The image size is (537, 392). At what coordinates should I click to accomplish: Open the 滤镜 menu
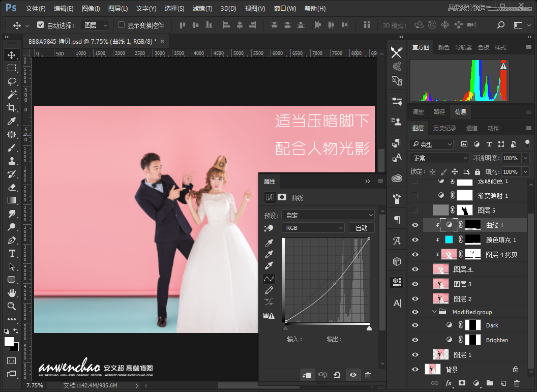pos(201,8)
